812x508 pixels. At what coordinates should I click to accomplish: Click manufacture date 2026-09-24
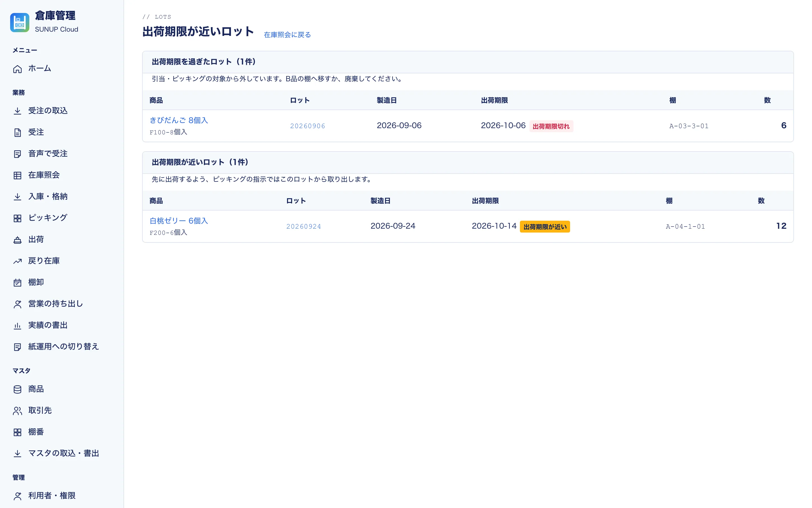click(x=393, y=226)
